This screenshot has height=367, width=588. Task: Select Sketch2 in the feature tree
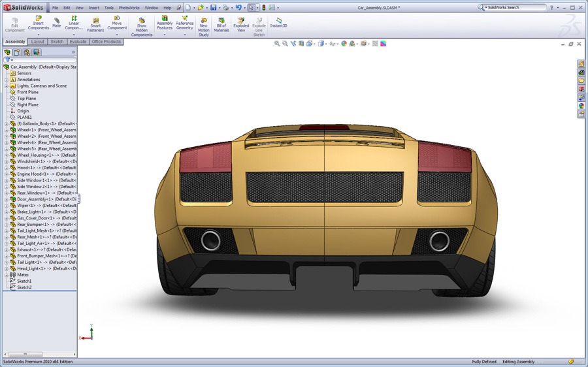point(24,287)
